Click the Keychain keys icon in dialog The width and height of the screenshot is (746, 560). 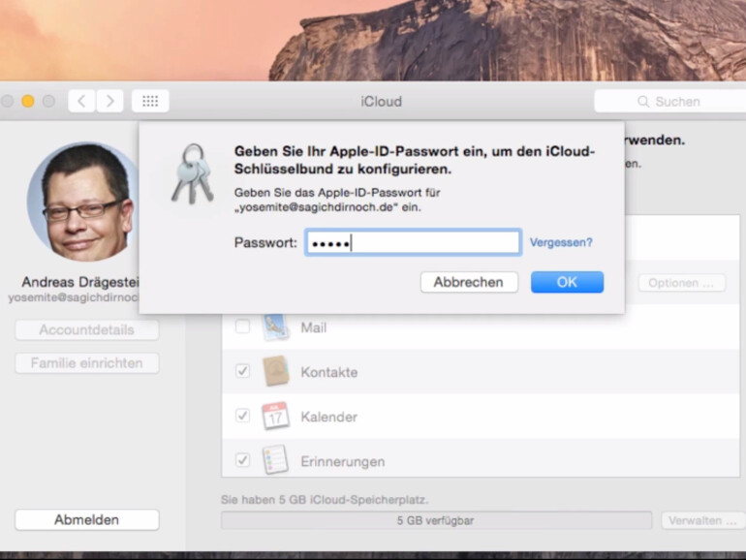tap(193, 174)
